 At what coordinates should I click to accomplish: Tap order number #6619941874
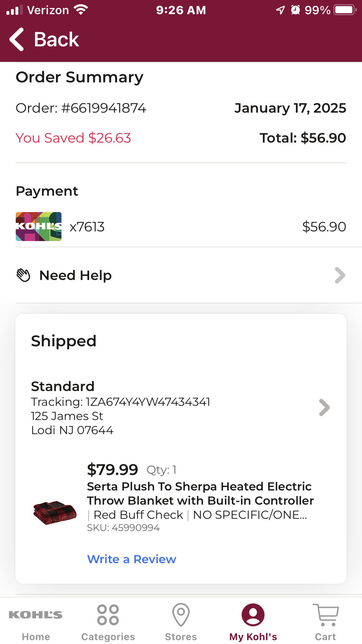(104, 108)
